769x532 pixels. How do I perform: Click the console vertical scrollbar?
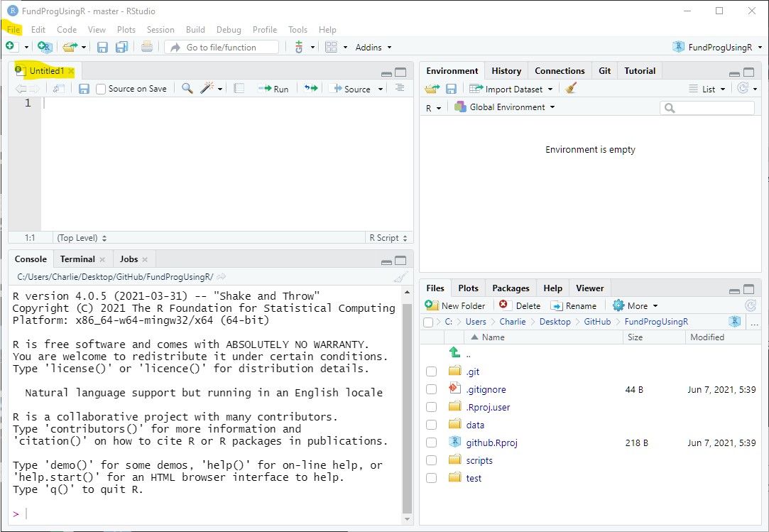[x=407, y=407]
